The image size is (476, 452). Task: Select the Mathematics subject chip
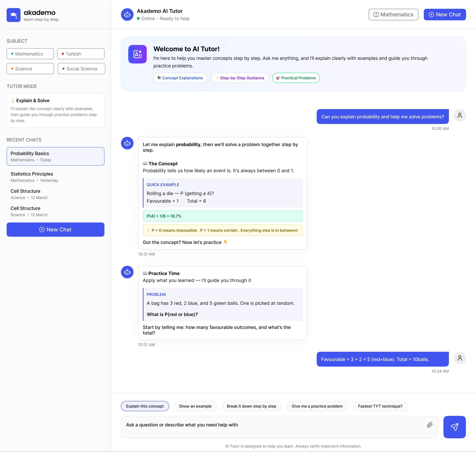point(30,54)
